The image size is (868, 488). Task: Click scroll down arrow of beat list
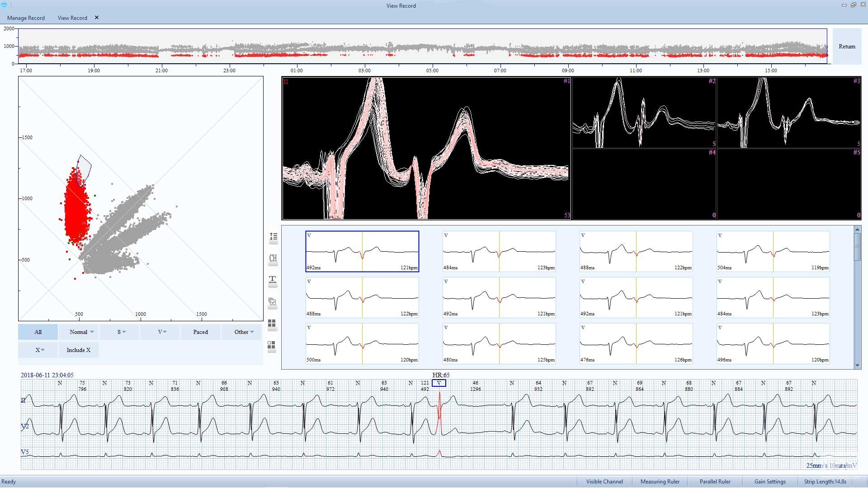coord(857,366)
